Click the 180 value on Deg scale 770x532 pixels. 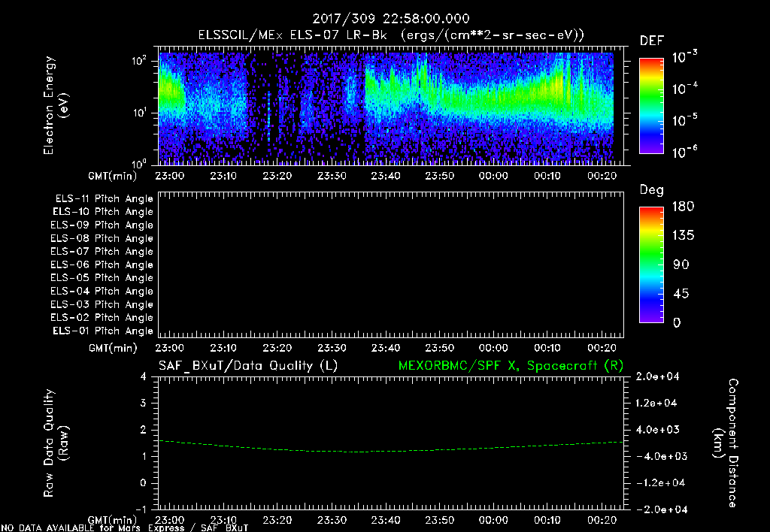[683, 206]
